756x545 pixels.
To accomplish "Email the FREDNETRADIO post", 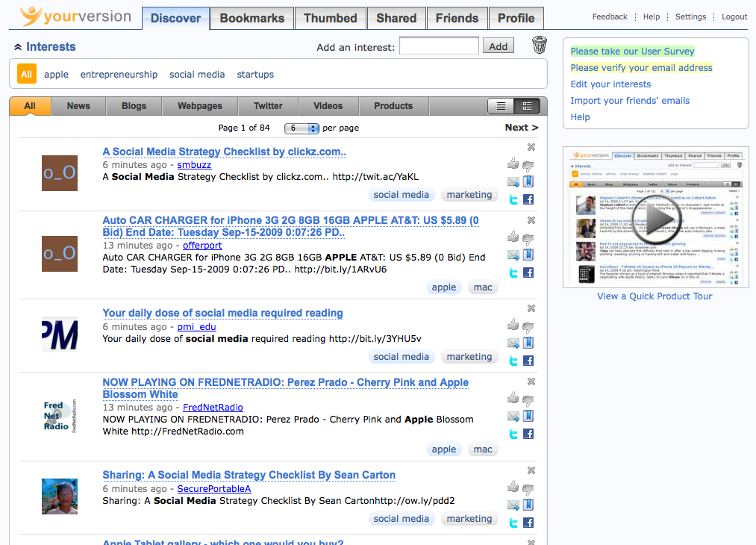I will pos(513,417).
